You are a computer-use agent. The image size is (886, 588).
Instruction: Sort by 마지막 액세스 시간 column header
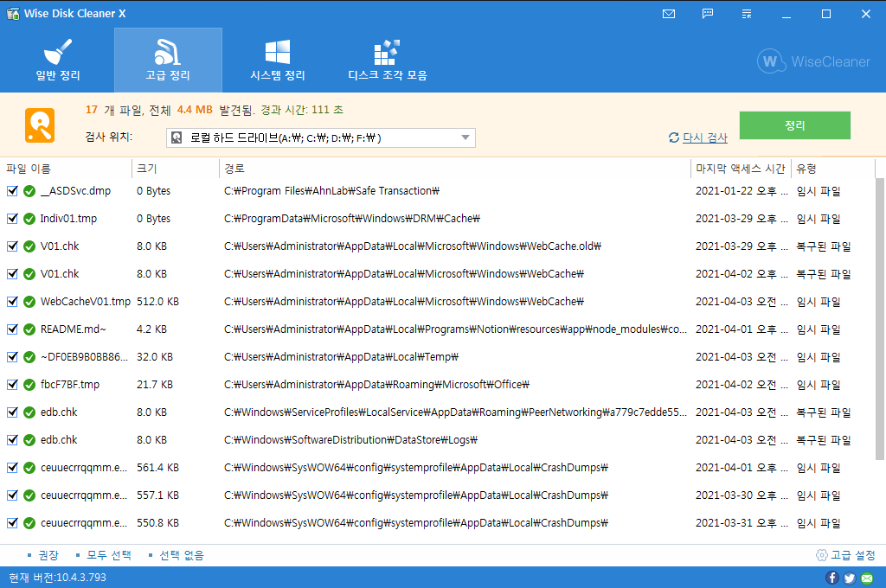coord(741,169)
